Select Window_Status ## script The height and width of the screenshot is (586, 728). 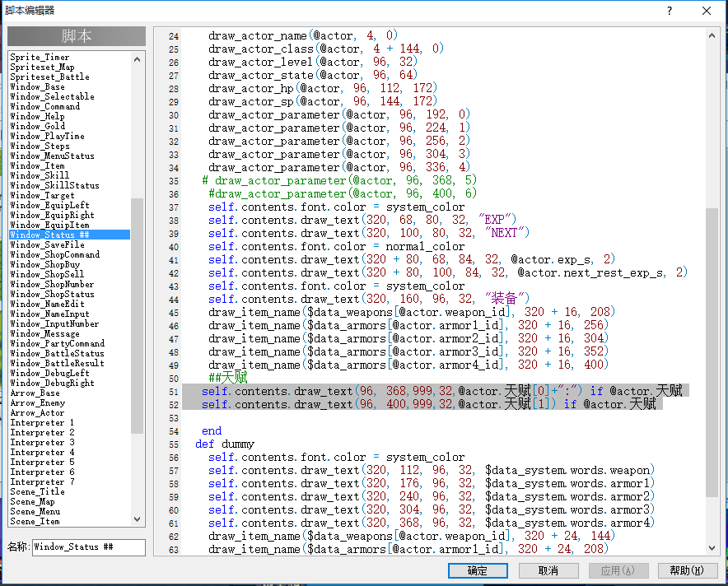pos(70,235)
